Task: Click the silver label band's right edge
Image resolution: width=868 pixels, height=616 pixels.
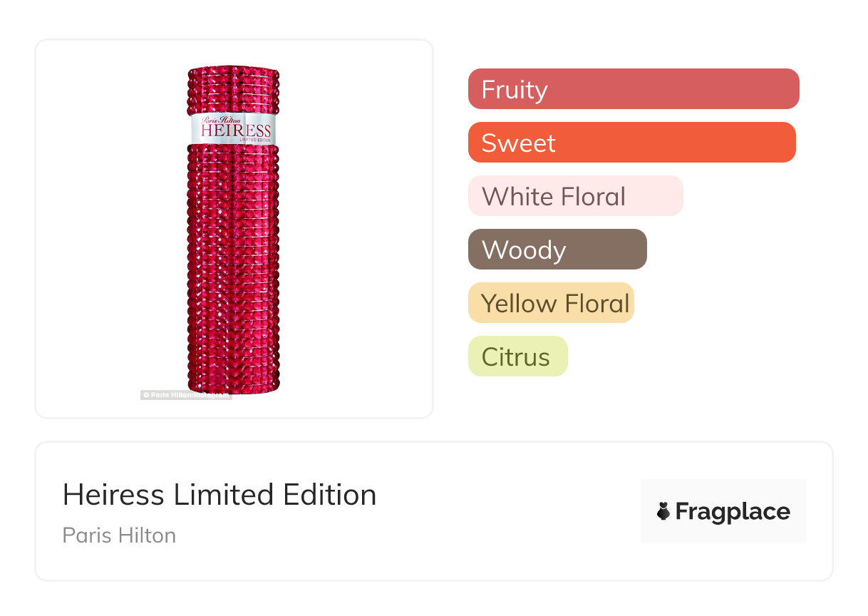Action: tap(277, 128)
